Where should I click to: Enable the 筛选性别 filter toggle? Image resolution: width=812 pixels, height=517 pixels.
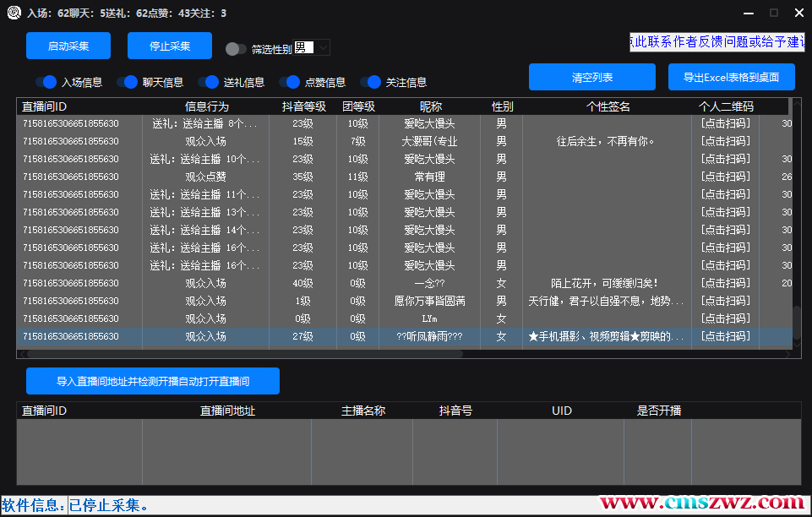(237, 49)
